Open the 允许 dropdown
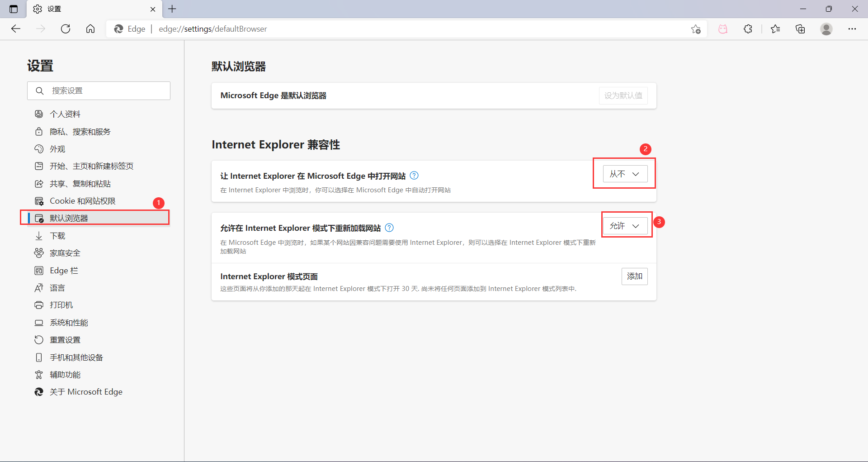 pyautogui.click(x=625, y=226)
